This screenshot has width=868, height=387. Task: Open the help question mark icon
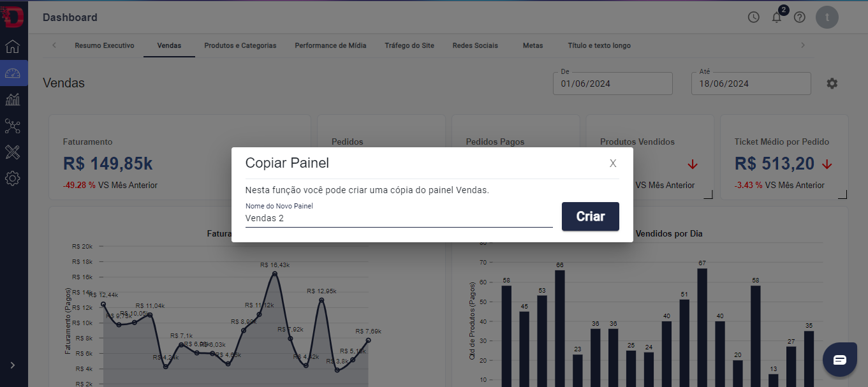pos(800,17)
